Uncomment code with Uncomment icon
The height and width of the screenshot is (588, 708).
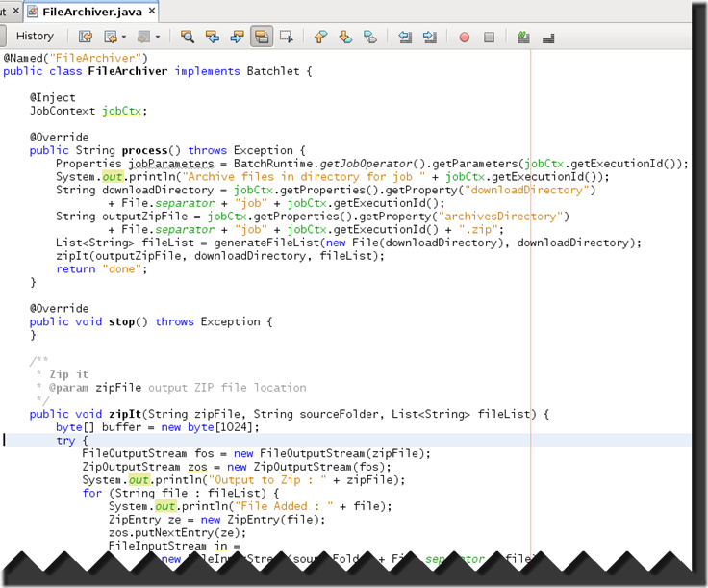tap(548, 37)
